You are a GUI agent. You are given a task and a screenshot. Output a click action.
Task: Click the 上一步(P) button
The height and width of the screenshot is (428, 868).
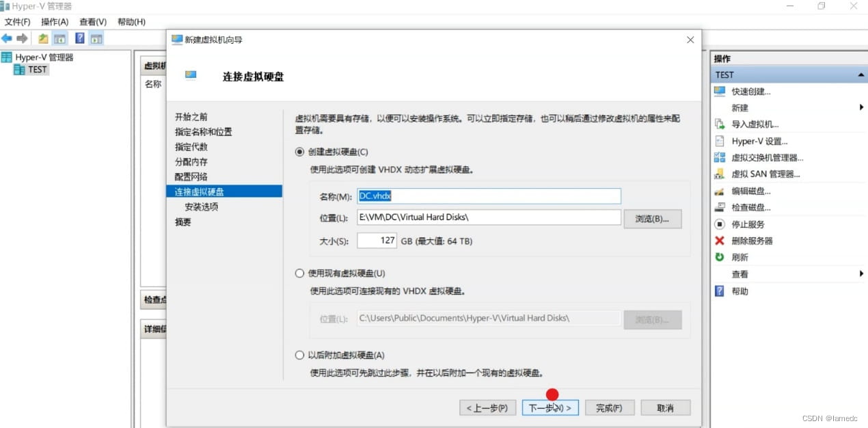coord(487,408)
